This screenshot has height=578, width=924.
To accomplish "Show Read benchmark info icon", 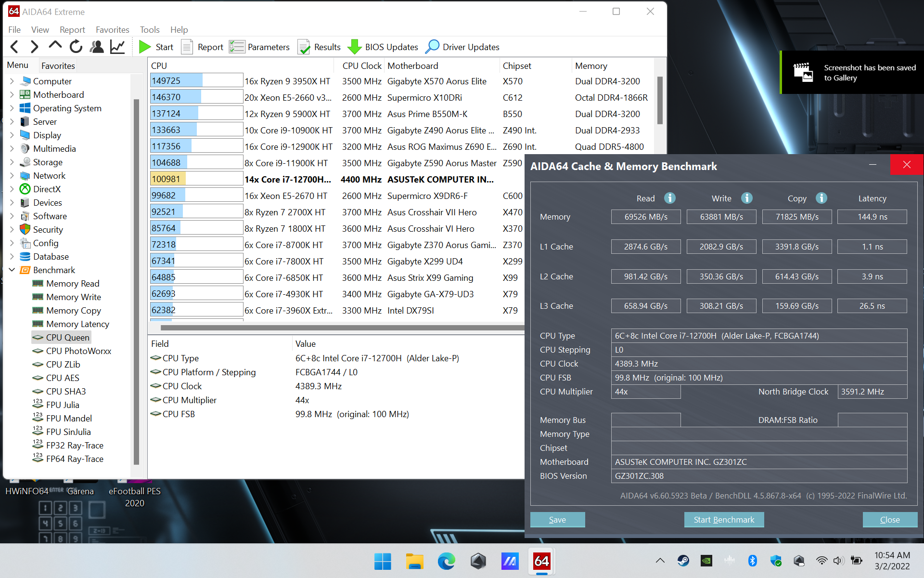I will pos(669,198).
